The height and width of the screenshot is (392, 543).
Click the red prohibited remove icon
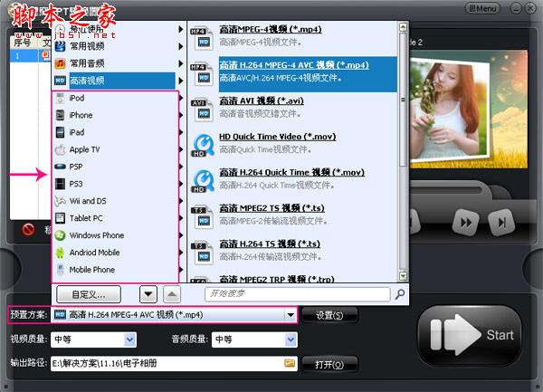[28, 229]
